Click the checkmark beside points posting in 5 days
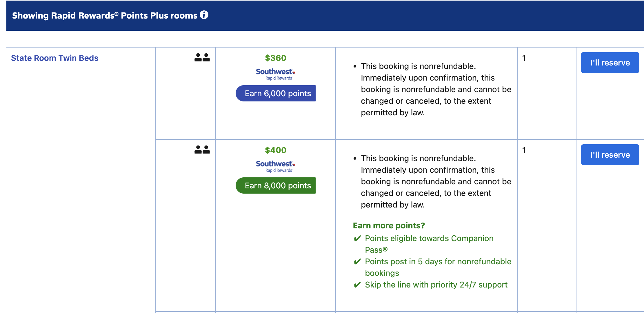This screenshot has width=644, height=313. (356, 261)
